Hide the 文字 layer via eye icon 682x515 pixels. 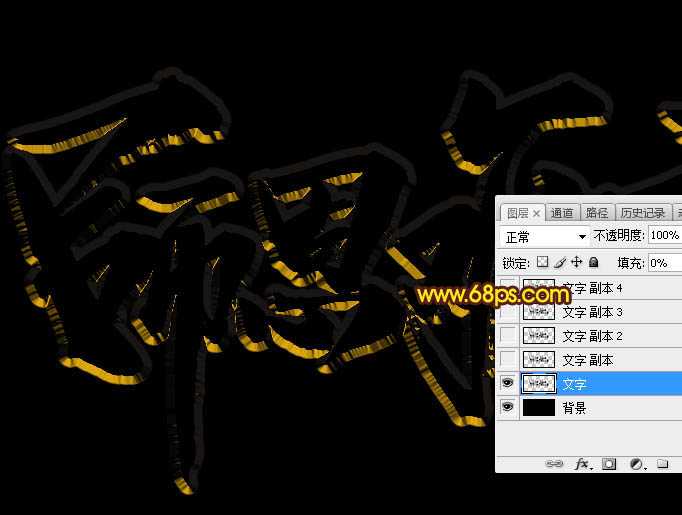(x=507, y=383)
